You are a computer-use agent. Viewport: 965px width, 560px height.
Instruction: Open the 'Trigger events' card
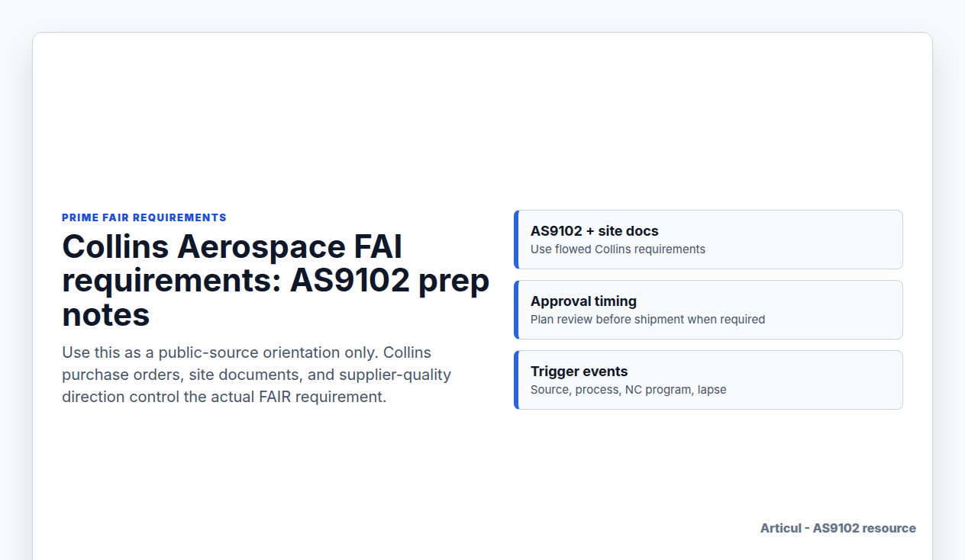pos(708,380)
